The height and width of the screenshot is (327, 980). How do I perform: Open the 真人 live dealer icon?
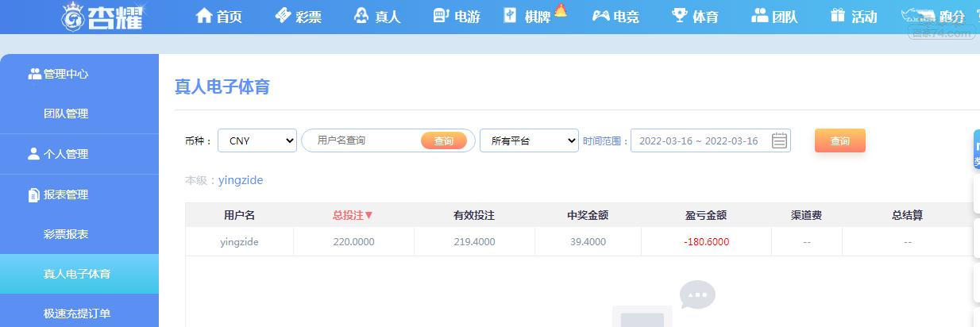(x=361, y=15)
